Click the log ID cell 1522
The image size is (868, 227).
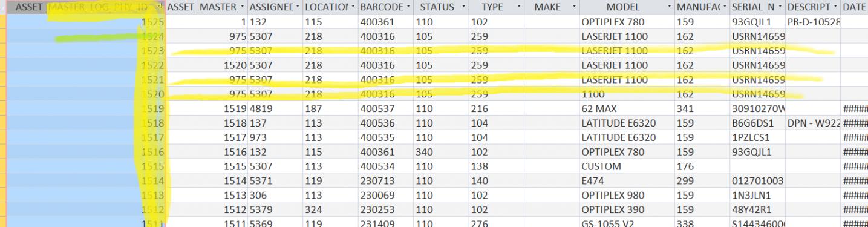tap(86, 65)
